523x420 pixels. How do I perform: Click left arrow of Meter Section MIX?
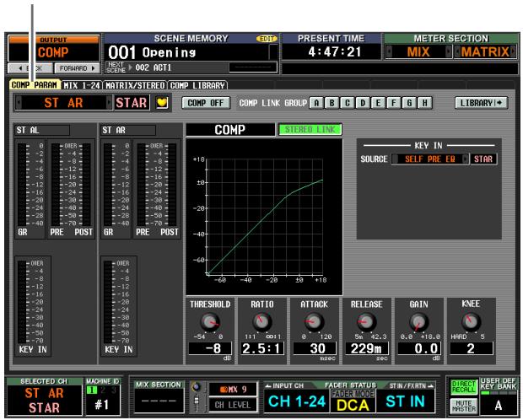pyautogui.click(x=389, y=51)
